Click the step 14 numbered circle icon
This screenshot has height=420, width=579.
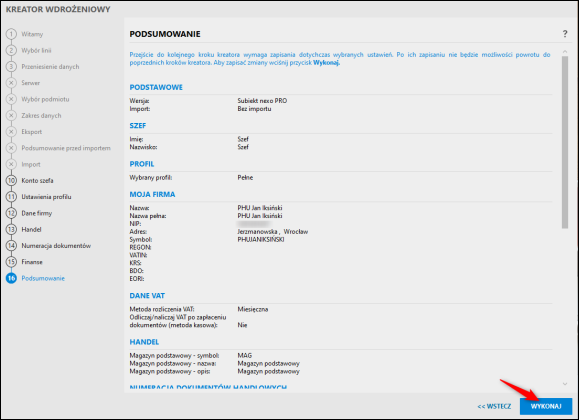pyautogui.click(x=11, y=245)
